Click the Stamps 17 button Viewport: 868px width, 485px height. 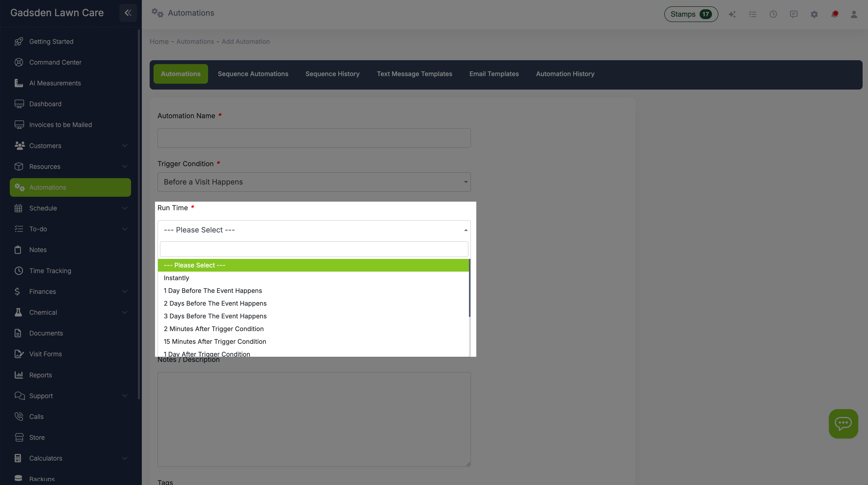click(x=691, y=14)
